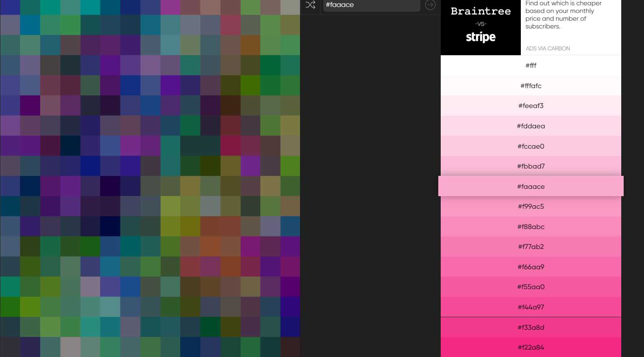
Task: Select the #f99ac5 shade
Action: 531,206
